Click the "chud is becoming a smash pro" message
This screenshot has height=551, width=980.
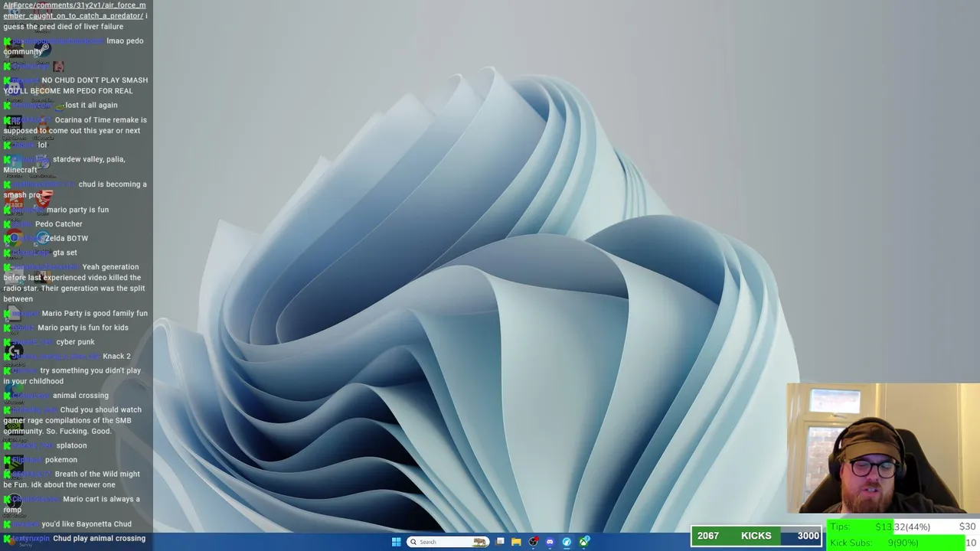[x=75, y=190]
